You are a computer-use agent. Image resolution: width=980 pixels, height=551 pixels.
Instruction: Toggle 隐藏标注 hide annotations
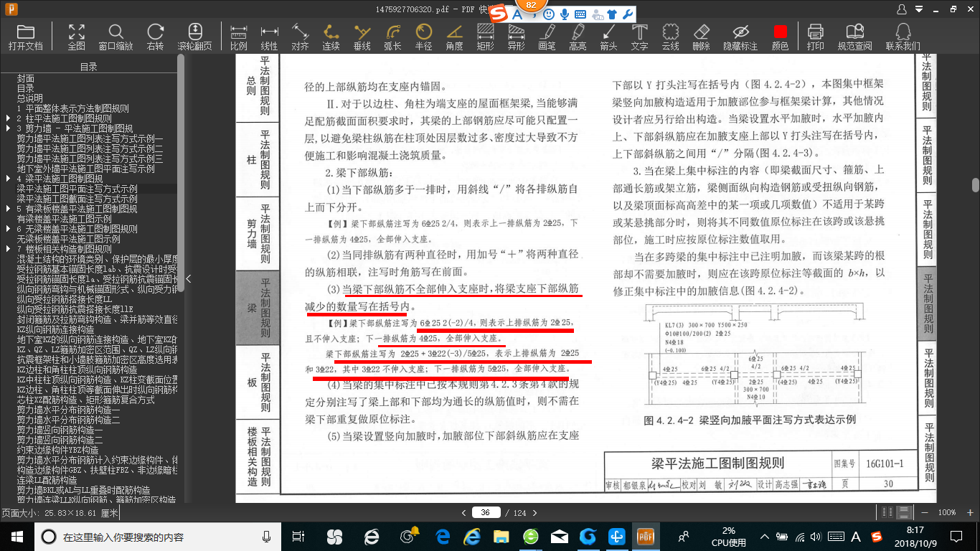pyautogui.click(x=740, y=37)
